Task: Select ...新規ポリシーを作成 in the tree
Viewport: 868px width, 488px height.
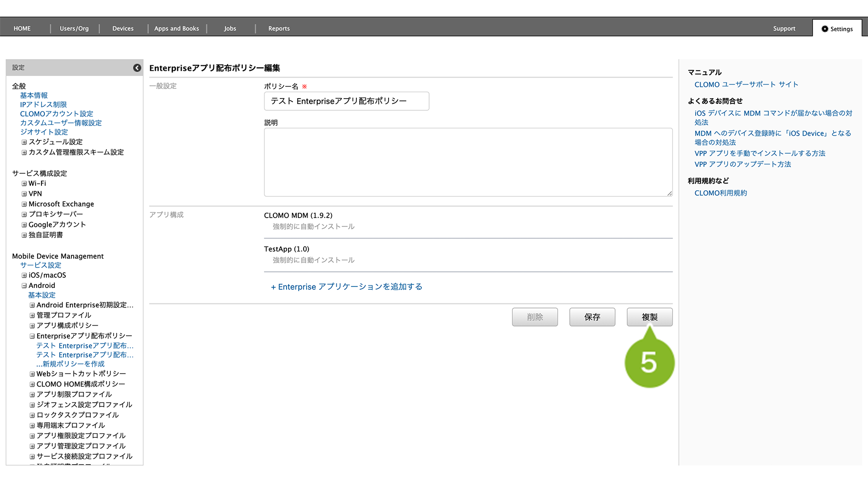Action: 70,364
